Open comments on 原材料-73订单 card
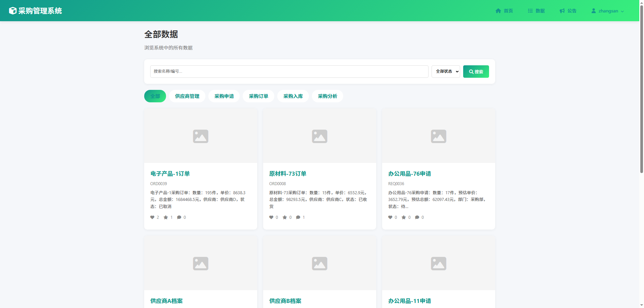This screenshot has height=308, width=644. click(298, 217)
